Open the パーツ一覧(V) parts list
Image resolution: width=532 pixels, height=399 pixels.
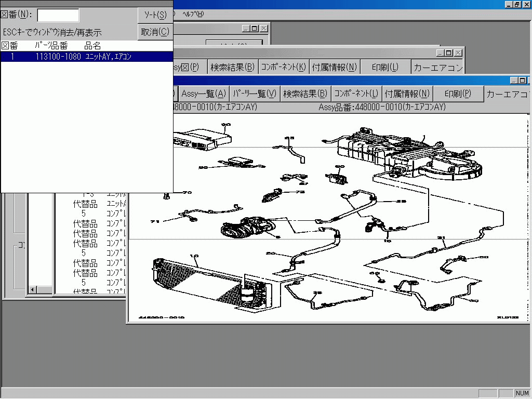255,94
